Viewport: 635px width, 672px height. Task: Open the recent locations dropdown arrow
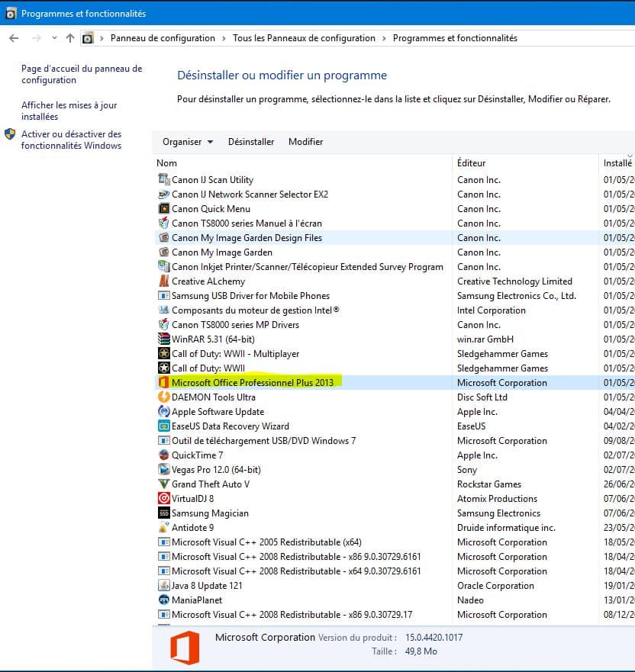coord(54,38)
